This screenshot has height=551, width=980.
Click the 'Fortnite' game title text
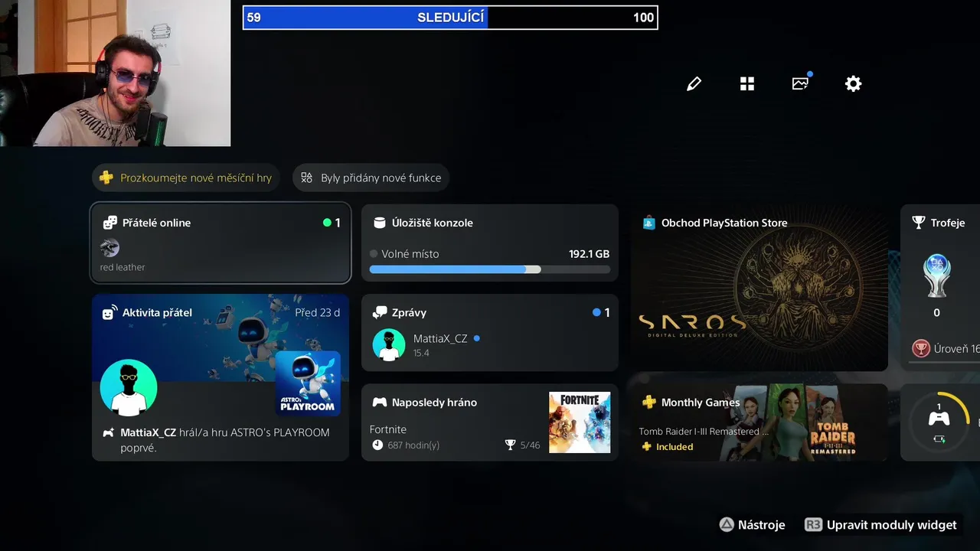coord(388,429)
